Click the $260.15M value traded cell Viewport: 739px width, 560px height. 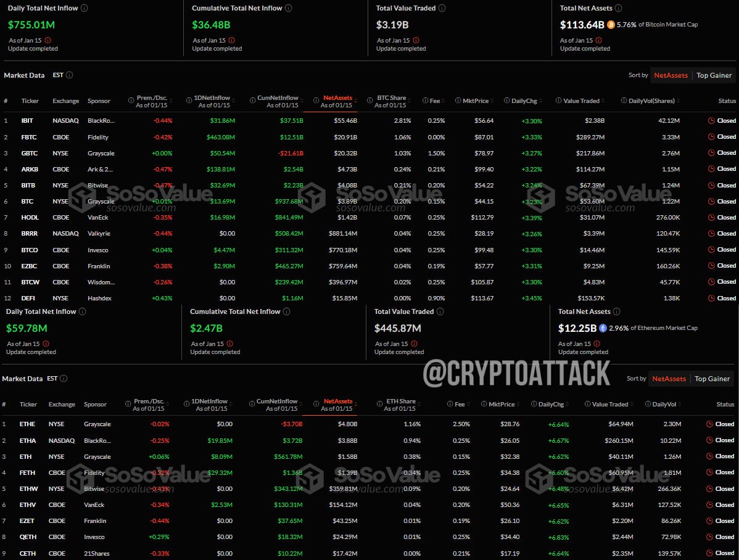coord(619,441)
